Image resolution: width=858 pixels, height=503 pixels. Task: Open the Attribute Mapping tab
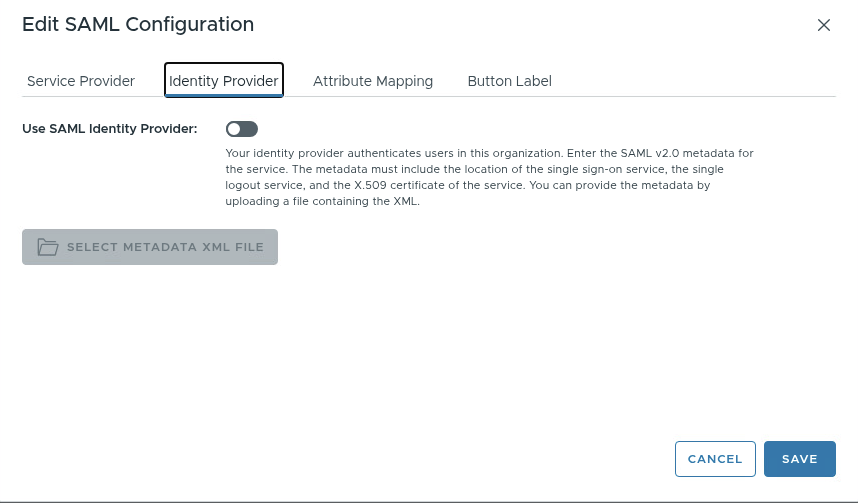[x=373, y=81]
